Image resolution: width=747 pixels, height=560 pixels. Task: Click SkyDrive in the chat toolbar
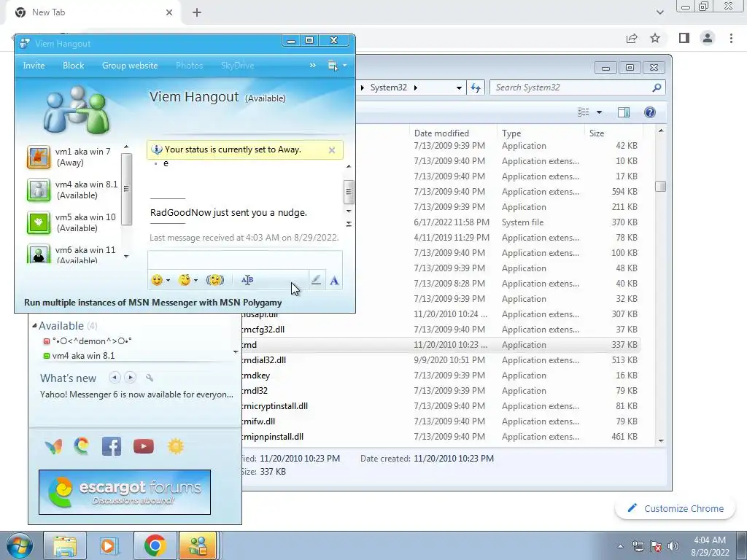[237, 65]
